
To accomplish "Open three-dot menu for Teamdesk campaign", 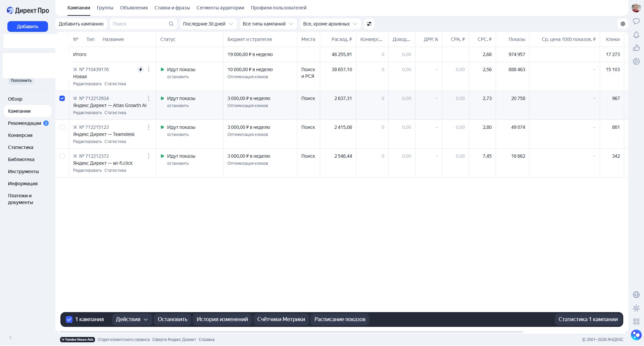I will [149, 127].
